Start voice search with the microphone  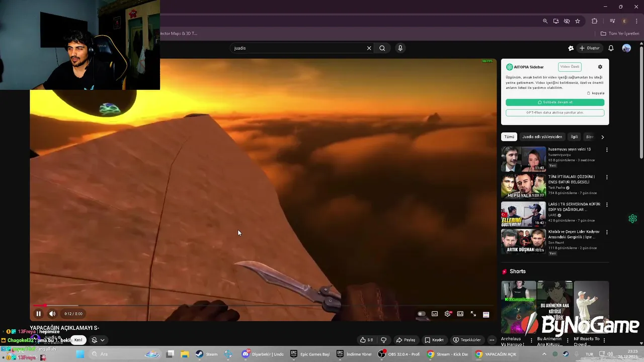400,48
